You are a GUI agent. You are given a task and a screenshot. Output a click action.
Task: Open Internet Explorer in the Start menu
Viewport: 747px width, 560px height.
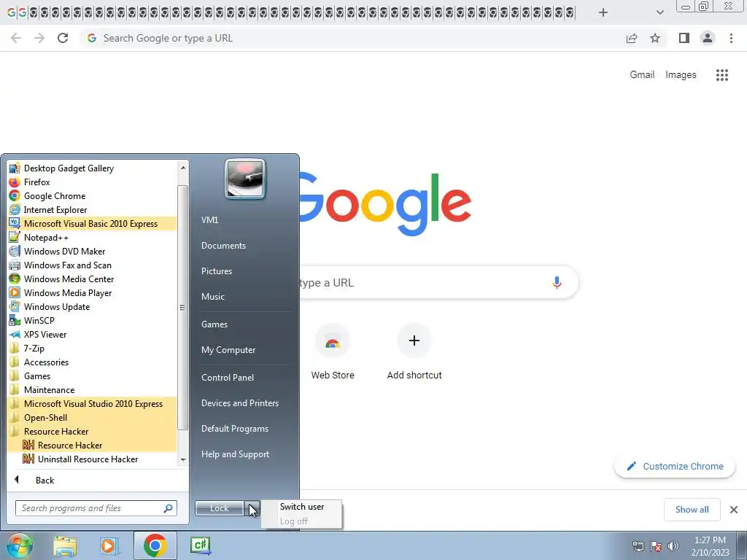(92, 209)
